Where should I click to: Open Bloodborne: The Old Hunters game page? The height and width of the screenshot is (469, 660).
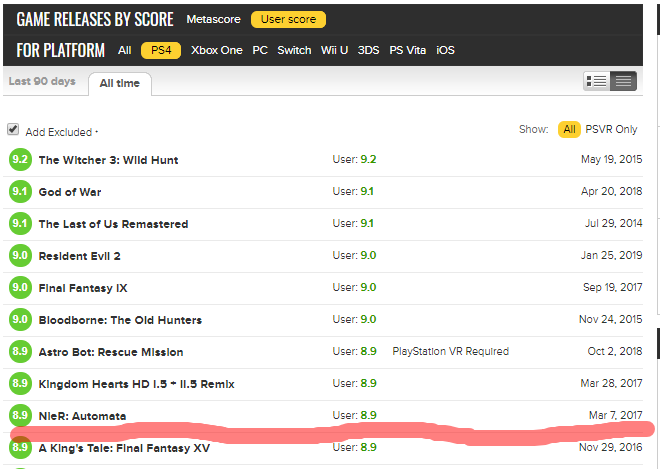pyautogui.click(x=120, y=320)
